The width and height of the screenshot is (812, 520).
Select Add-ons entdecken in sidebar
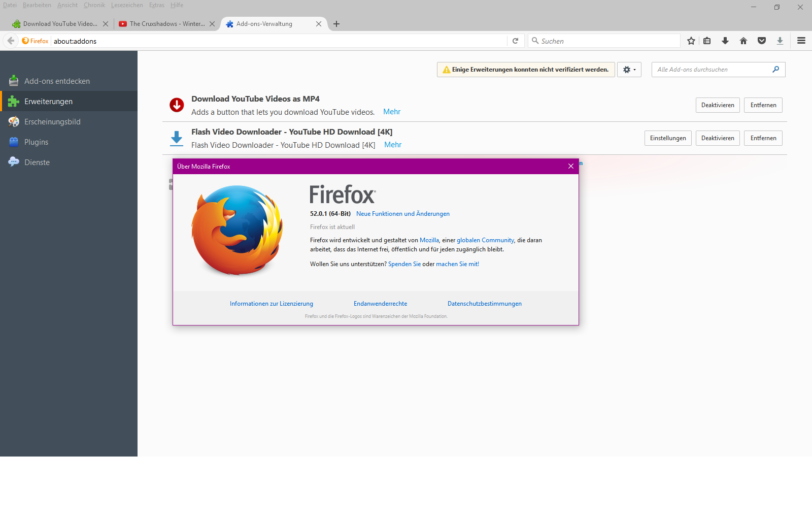tap(69, 81)
